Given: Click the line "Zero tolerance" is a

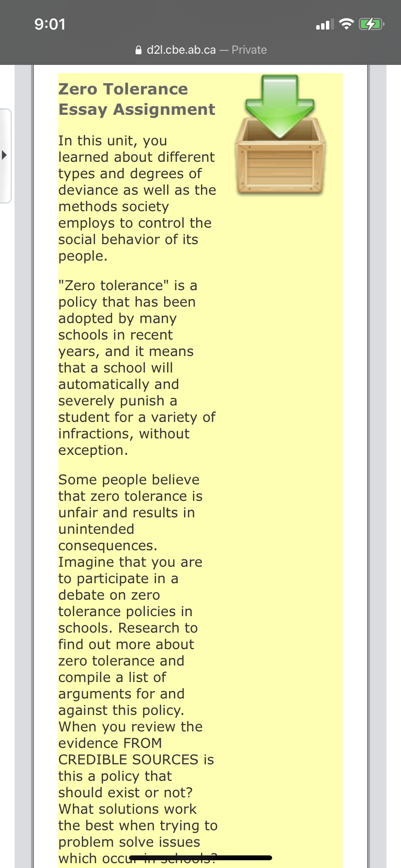Looking at the screenshot, I should click(x=128, y=285).
